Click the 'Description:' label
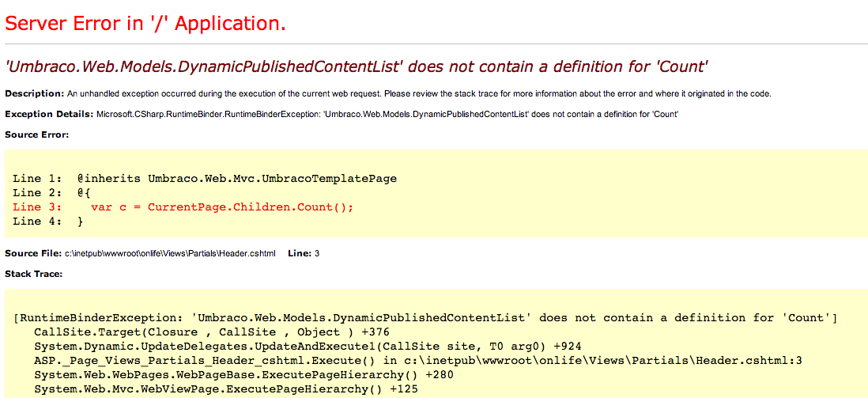This screenshot has width=868, height=398. click(34, 93)
